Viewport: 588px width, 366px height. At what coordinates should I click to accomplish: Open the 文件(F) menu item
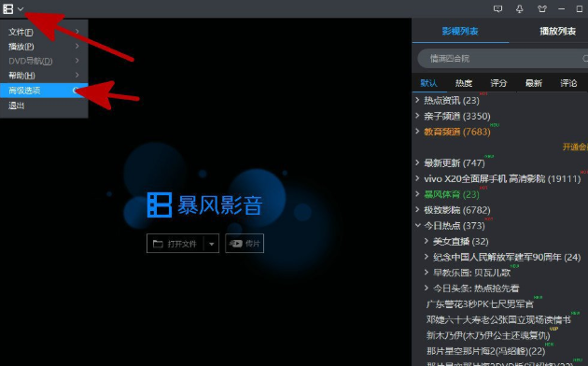tap(44, 32)
